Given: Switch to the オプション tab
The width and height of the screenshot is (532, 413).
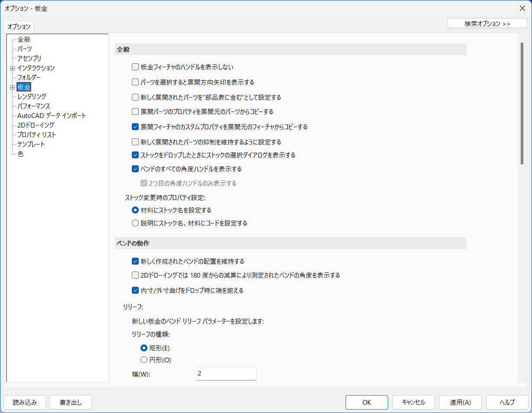Looking at the screenshot, I should point(19,26).
